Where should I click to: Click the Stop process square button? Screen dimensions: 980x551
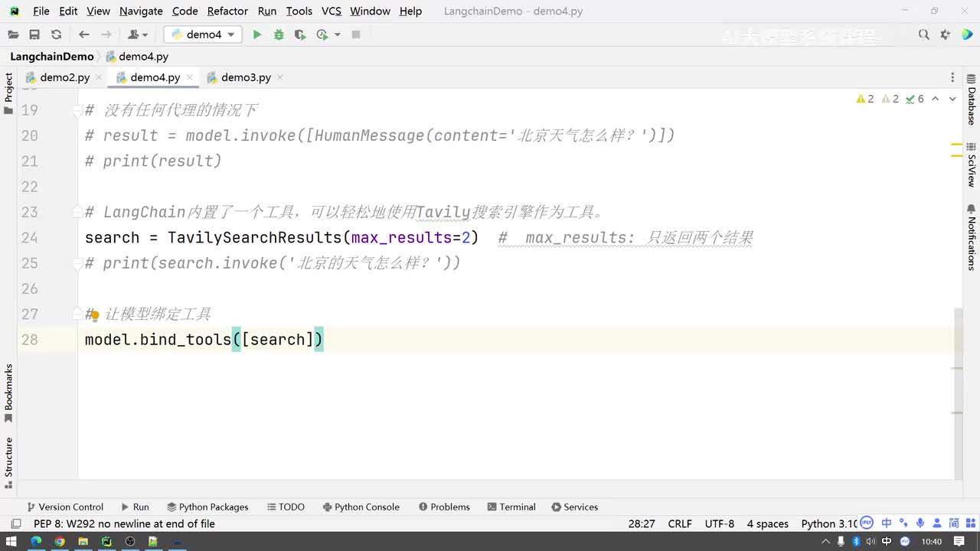point(356,34)
